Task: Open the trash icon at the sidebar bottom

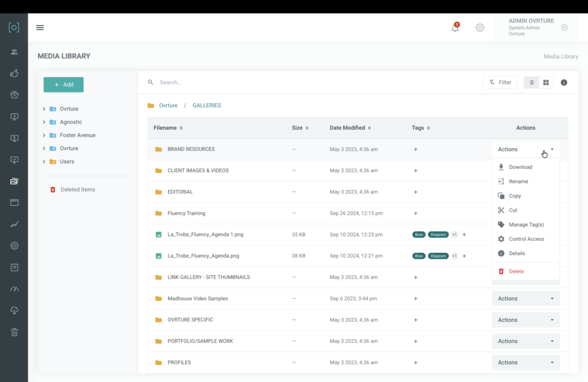Action: click(14, 332)
